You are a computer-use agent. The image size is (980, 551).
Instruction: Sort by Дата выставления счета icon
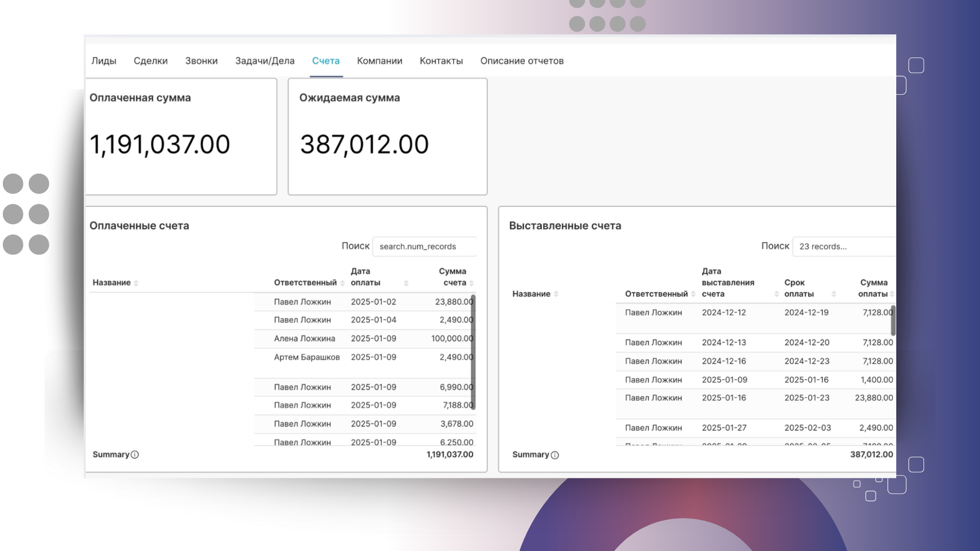[776, 294]
